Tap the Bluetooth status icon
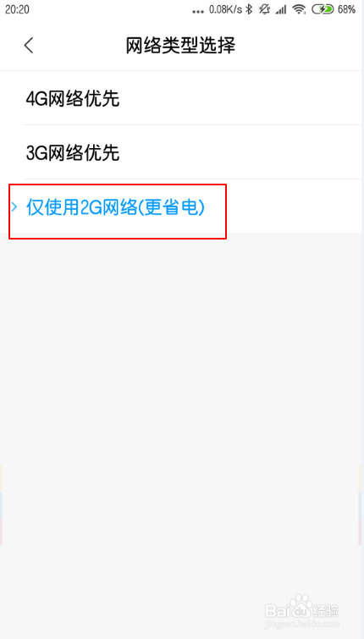The width and height of the screenshot is (364, 639). 250,9
